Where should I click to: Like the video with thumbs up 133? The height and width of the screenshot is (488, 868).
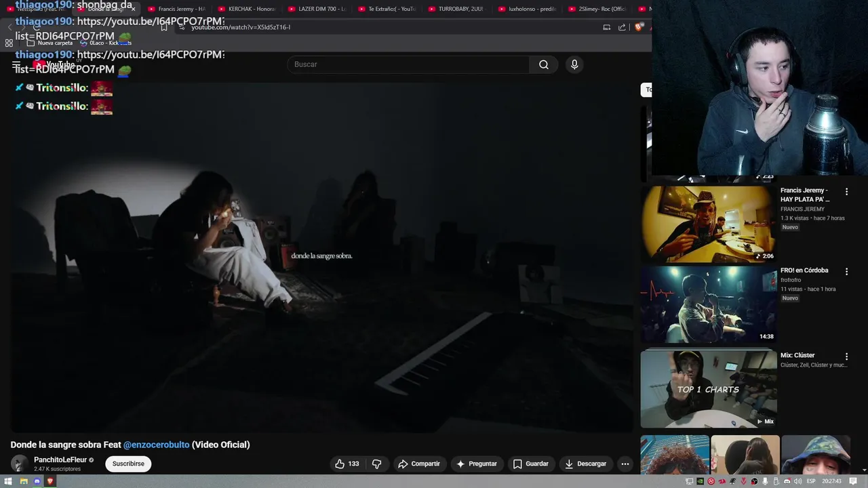(x=347, y=464)
